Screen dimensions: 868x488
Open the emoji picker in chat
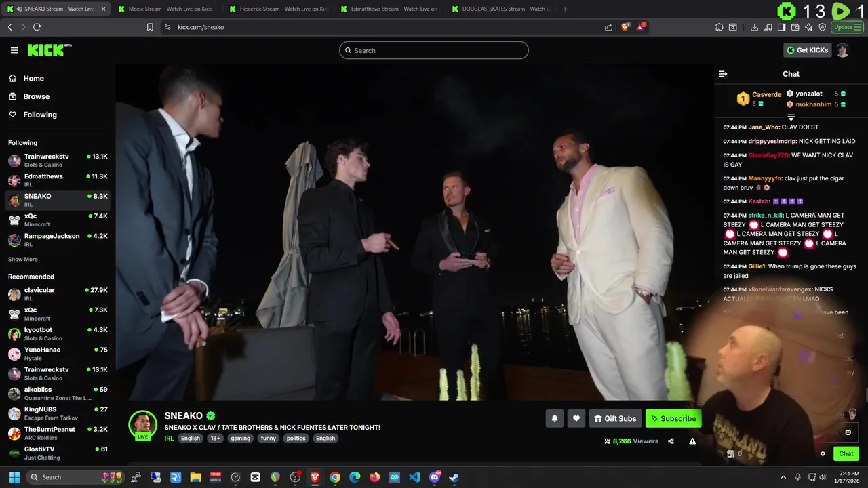click(848, 432)
